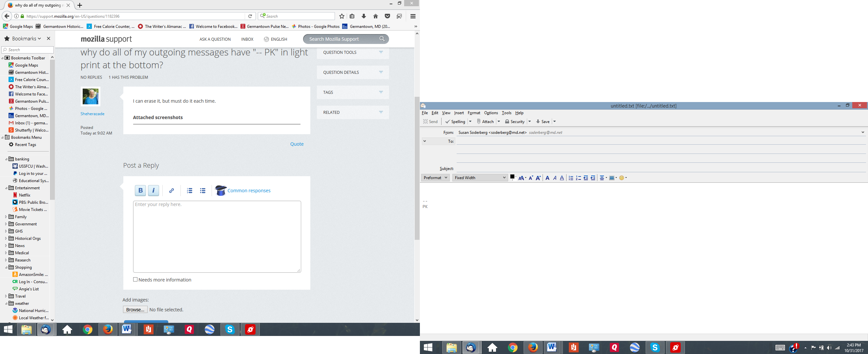Open the To: recipient type dropdown
Image resolution: width=868 pixels, height=354 pixels.
point(438,141)
